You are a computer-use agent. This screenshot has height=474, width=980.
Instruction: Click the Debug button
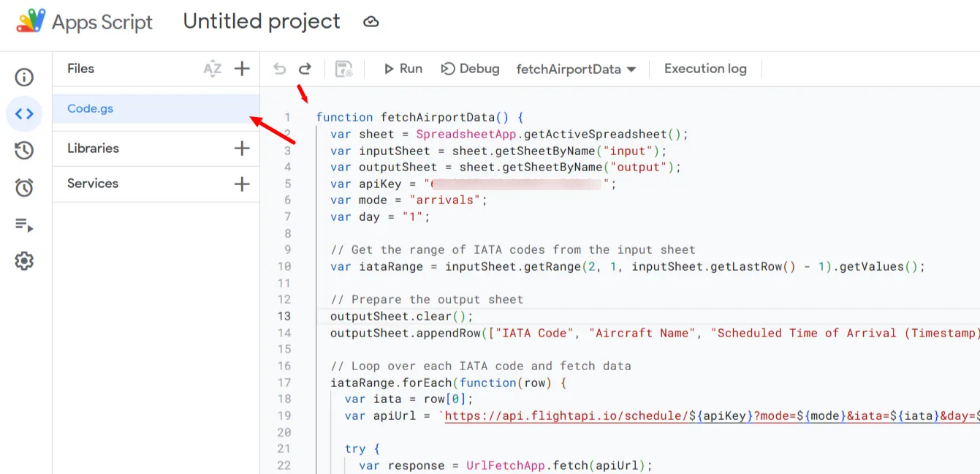coord(471,69)
